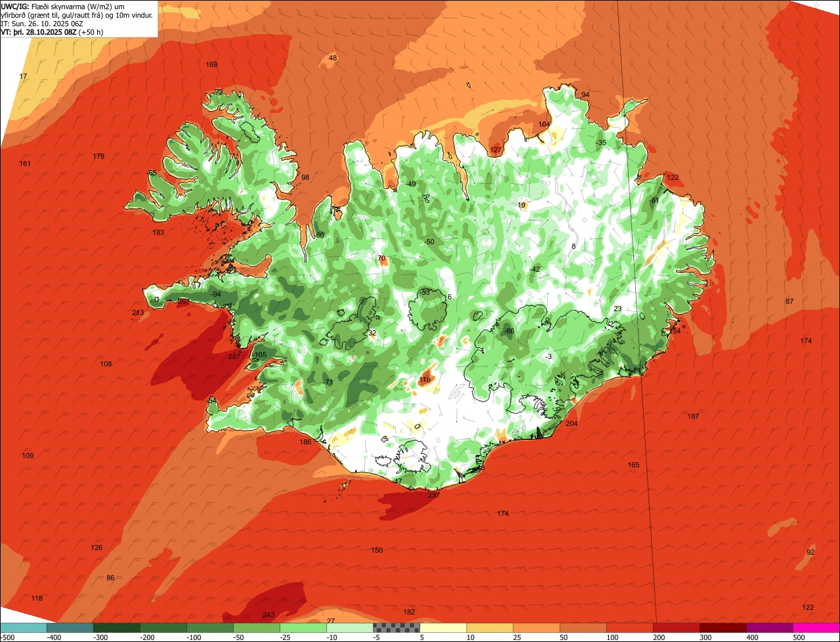Click the flux value 213 off the western peninsula

pyautogui.click(x=138, y=312)
